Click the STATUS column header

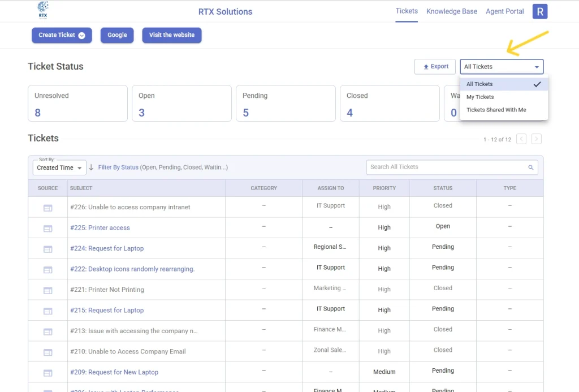coord(443,188)
